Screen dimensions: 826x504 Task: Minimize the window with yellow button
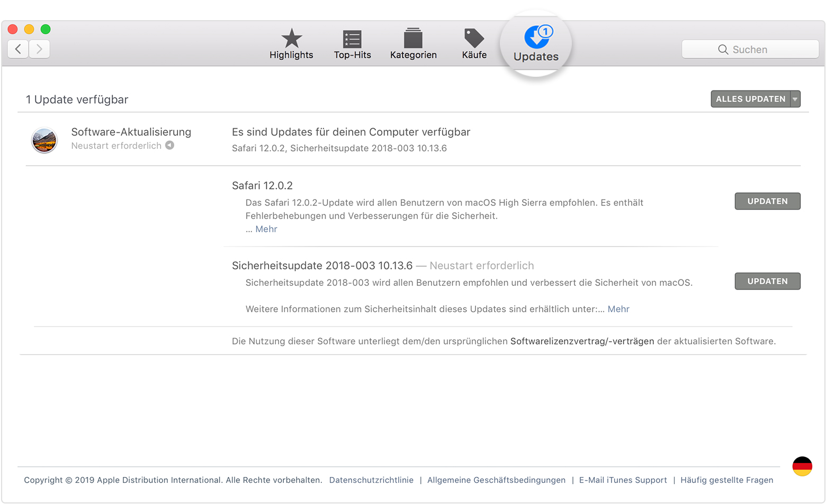(29, 29)
